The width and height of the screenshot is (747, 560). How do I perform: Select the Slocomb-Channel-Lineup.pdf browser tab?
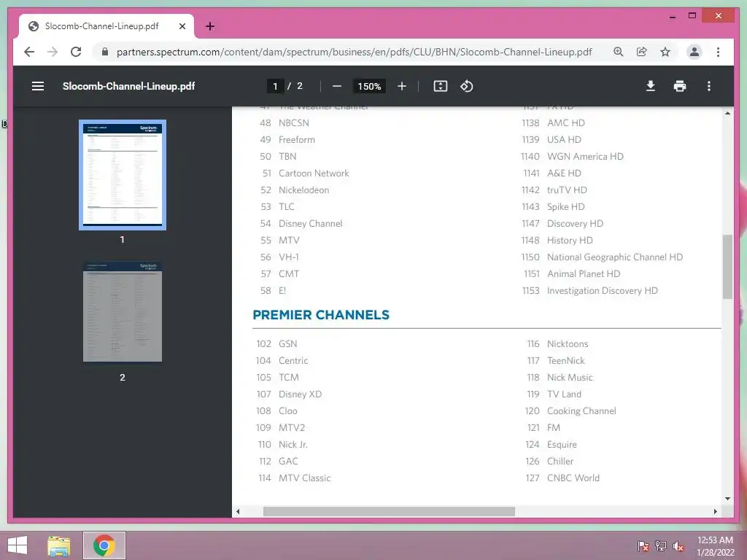[x=107, y=26]
